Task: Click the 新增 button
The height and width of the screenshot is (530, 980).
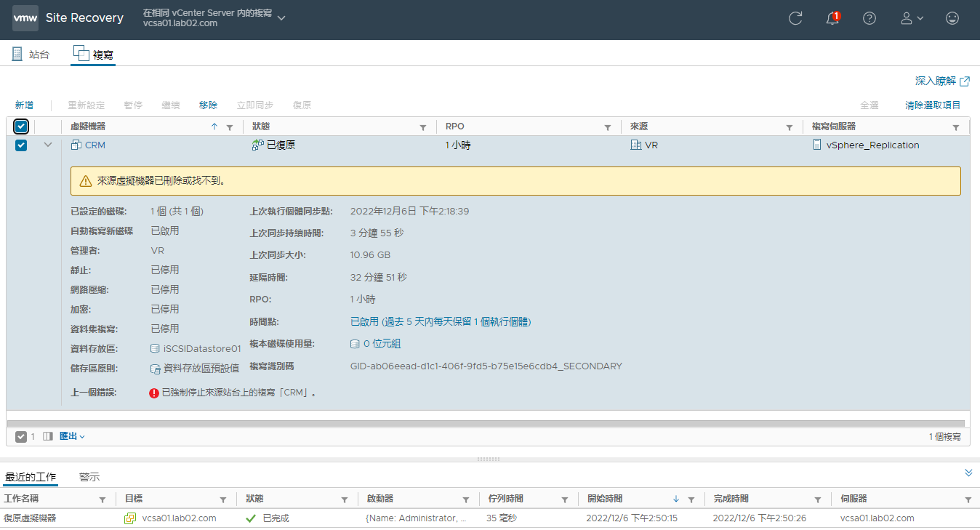Action: pyautogui.click(x=24, y=105)
